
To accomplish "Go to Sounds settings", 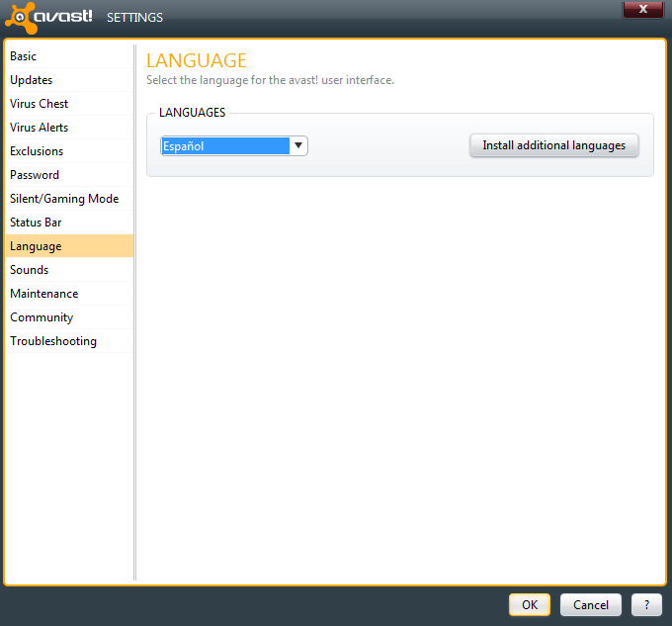I will [69, 270].
